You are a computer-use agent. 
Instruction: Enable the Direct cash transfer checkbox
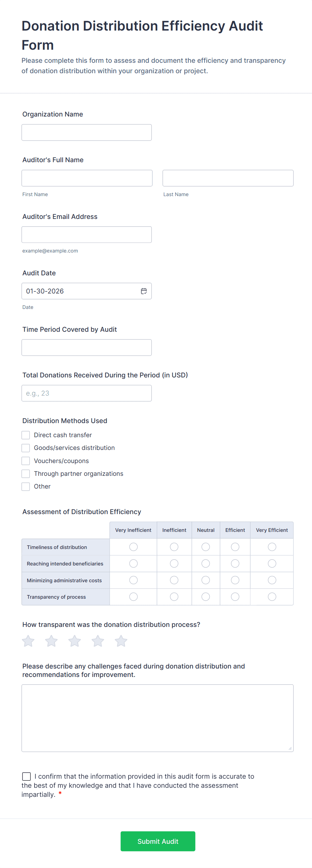(25, 435)
